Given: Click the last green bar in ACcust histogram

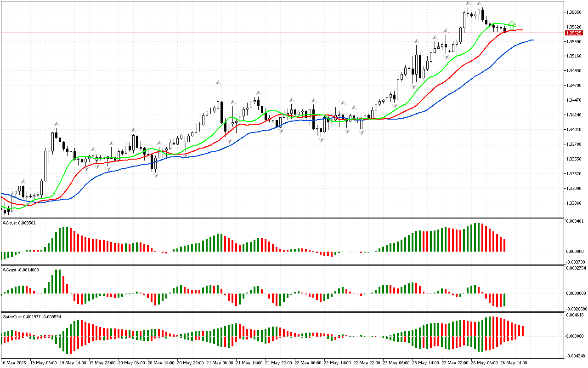Looking at the screenshot, I should click(x=504, y=299).
